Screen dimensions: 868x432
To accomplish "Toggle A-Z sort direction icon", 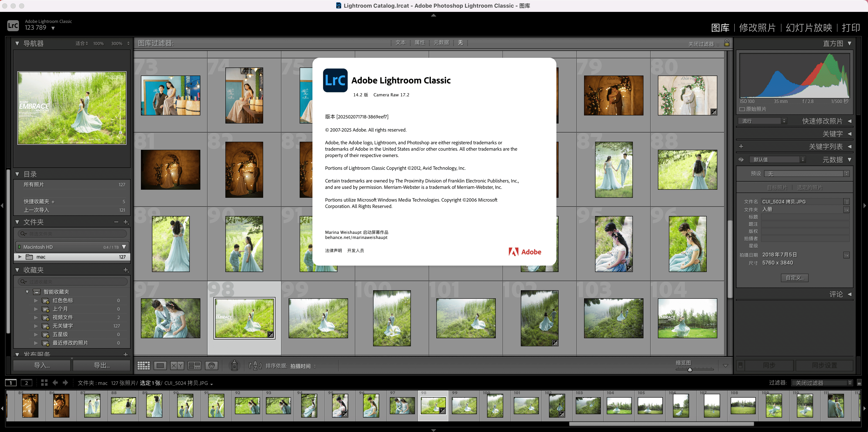I will 255,366.
